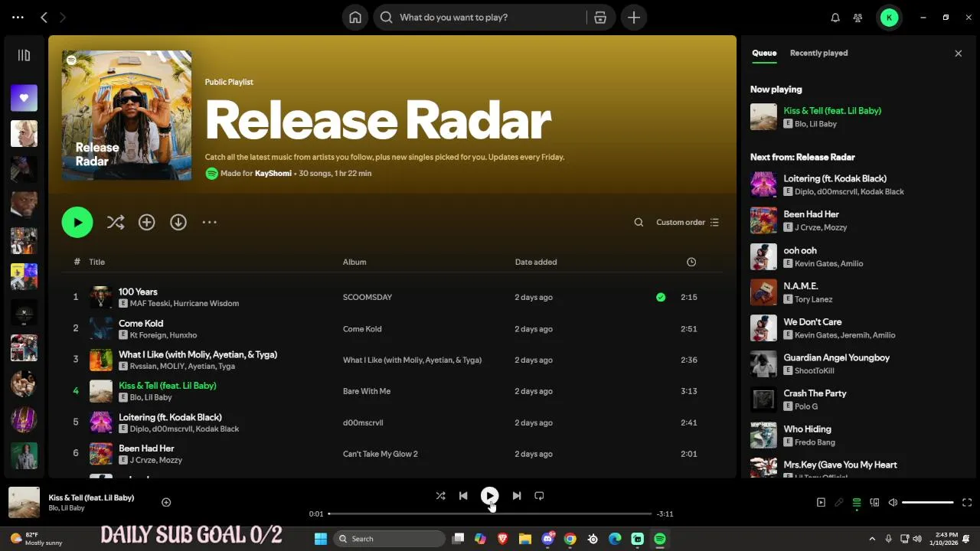The width and height of the screenshot is (980, 551).
Task: Sort by the Date added column header
Action: (536, 262)
